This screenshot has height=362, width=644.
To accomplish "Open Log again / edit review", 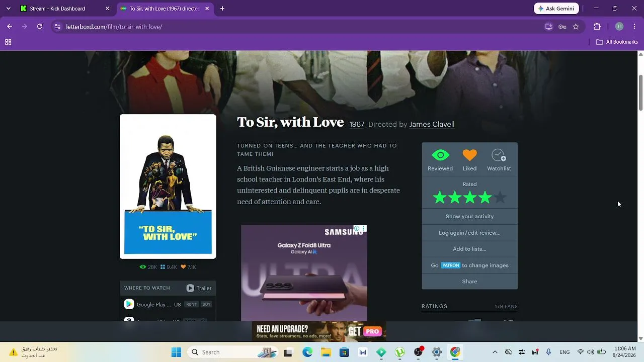I will [469, 233].
